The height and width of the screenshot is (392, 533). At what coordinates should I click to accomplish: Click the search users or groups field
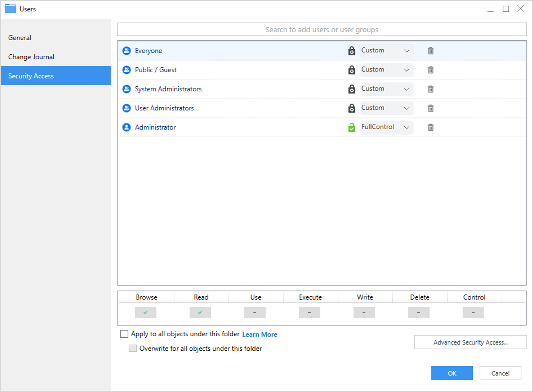point(322,30)
